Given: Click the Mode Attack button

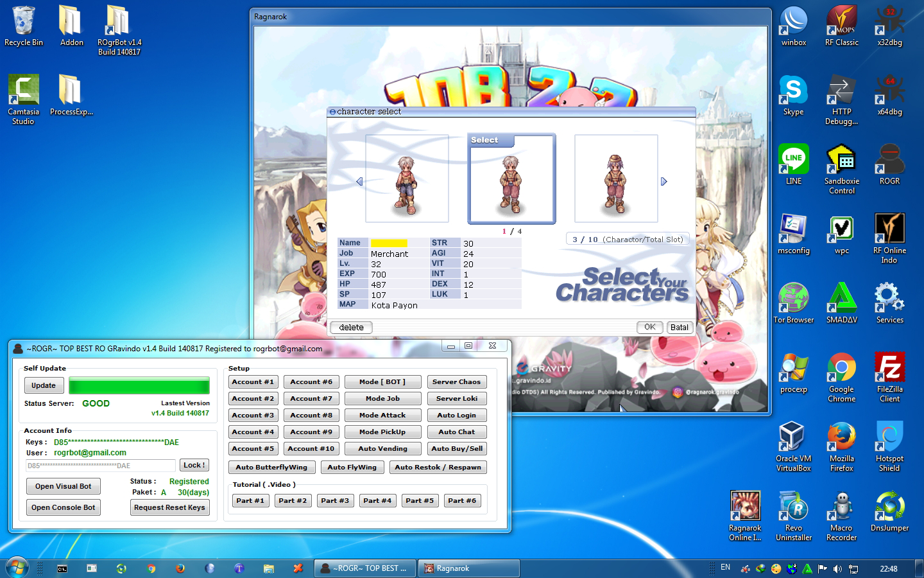Looking at the screenshot, I should [x=382, y=415].
